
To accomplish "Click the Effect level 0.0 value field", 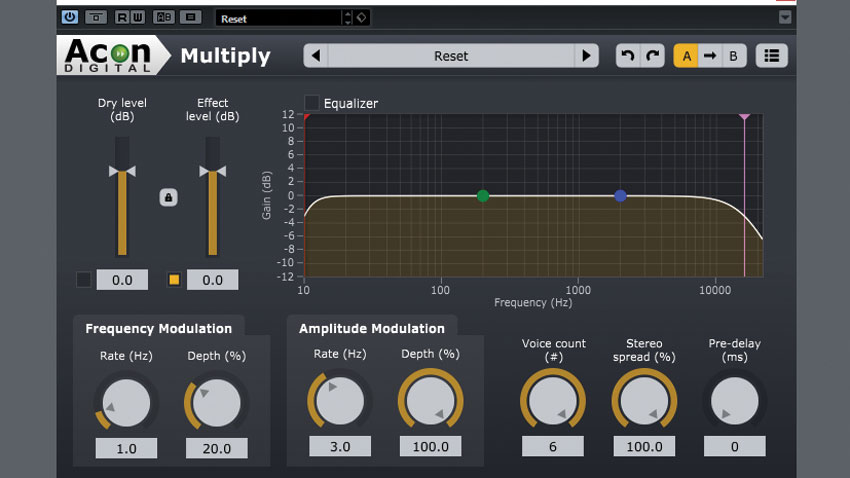I will pos(212,280).
